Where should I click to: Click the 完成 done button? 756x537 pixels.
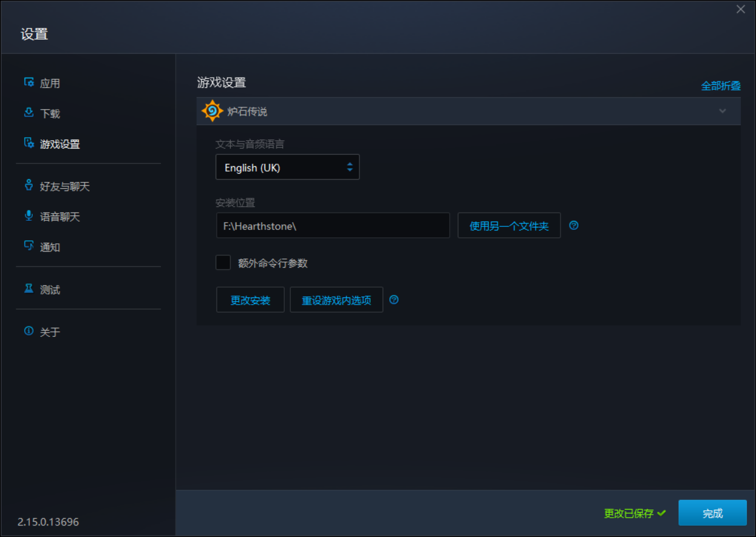point(712,513)
